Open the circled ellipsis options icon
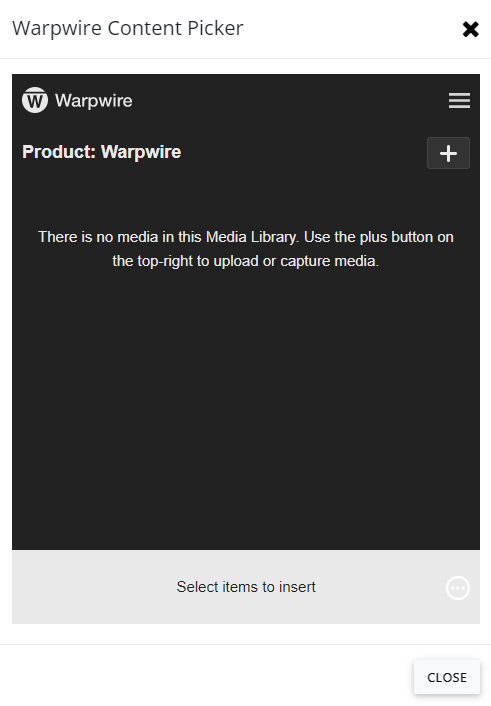Image resolution: width=491 pixels, height=706 pixels. (x=458, y=588)
